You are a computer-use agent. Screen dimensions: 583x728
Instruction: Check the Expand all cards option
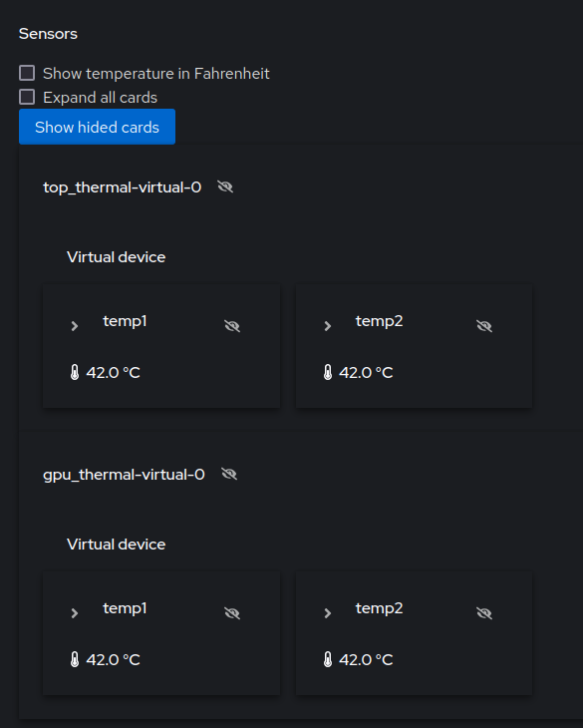tap(27, 97)
